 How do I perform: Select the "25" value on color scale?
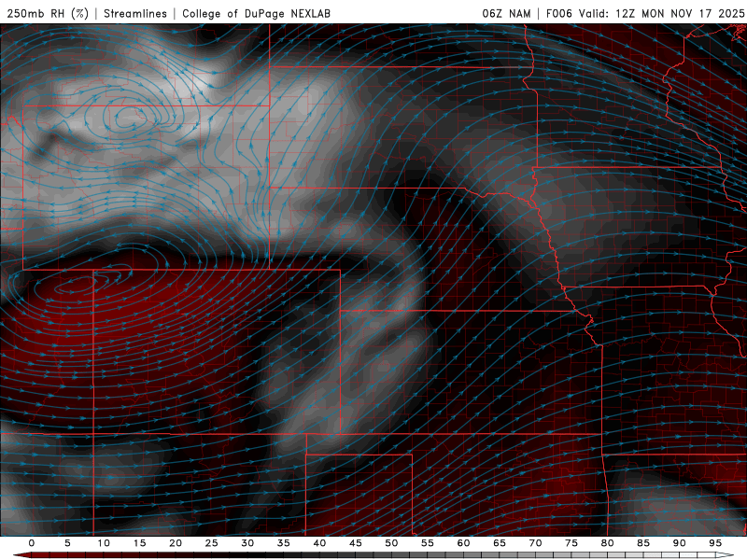(212, 543)
